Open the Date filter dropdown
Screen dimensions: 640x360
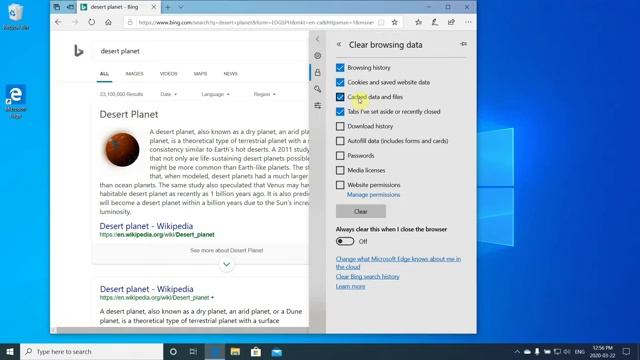[x=169, y=94]
